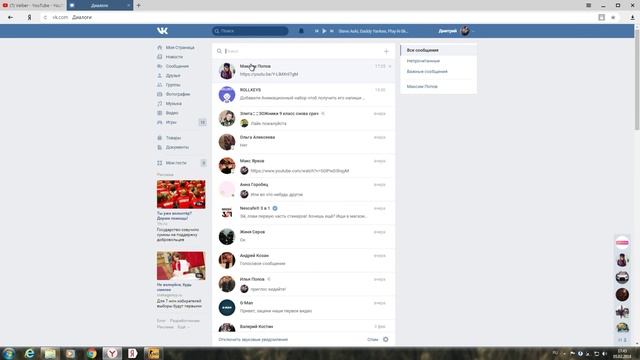The height and width of the screenshot is (360, 640).
Task: Open the Андрей Козин conversation
Action: coord(303,260)
